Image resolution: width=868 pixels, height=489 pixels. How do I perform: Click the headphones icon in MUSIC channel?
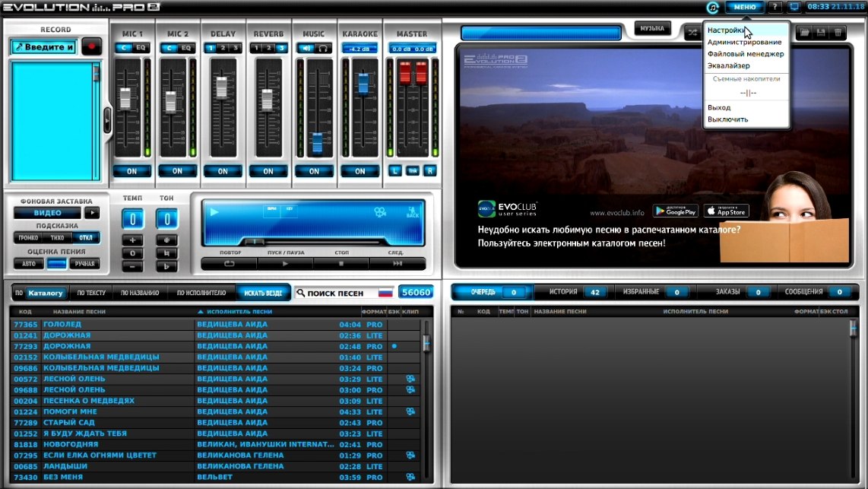(323, 48)
